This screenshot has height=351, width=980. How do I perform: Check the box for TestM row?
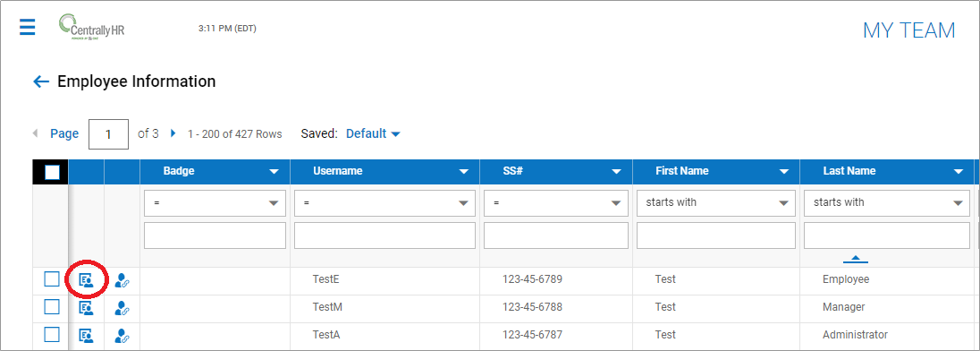tap(52, 306)
